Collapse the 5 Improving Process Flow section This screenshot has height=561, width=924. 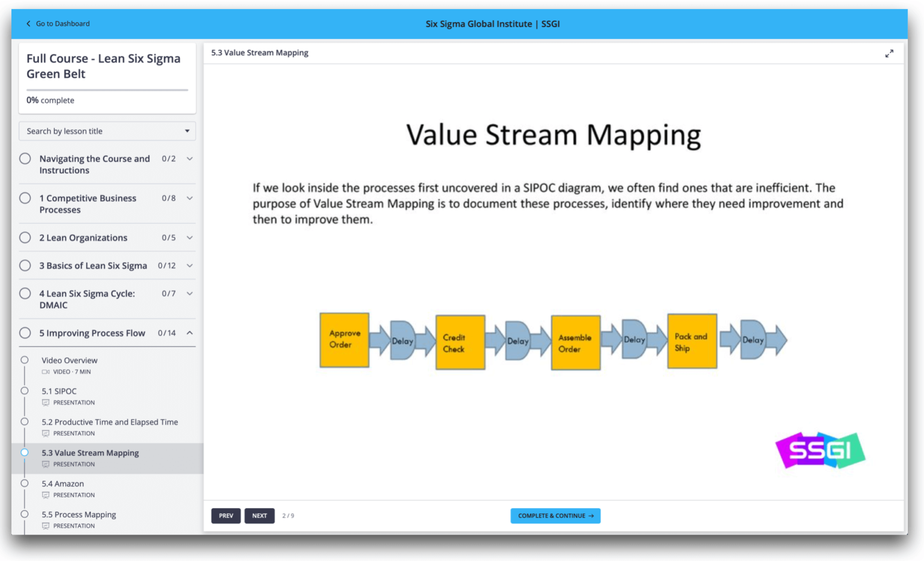tap(189, 332)
